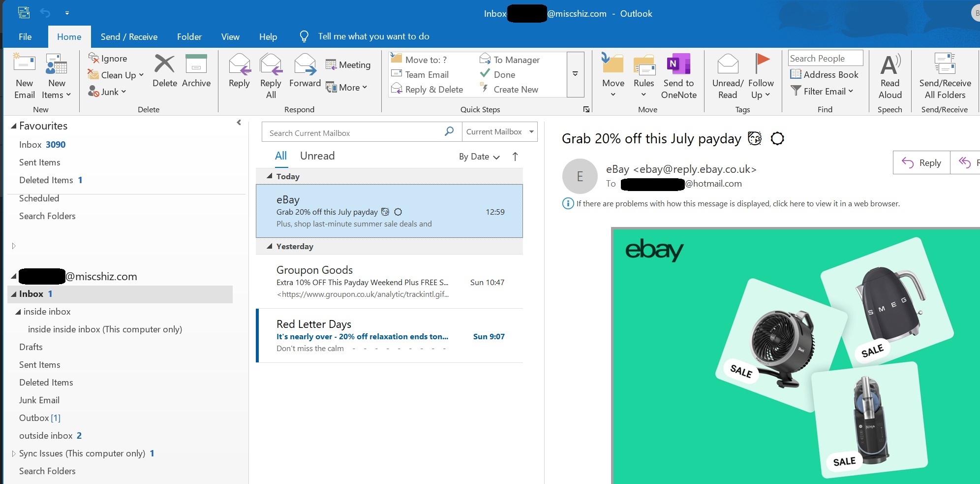Click the Delete X icon
This screenshot has height=484, width=980.
pos(164,64)
